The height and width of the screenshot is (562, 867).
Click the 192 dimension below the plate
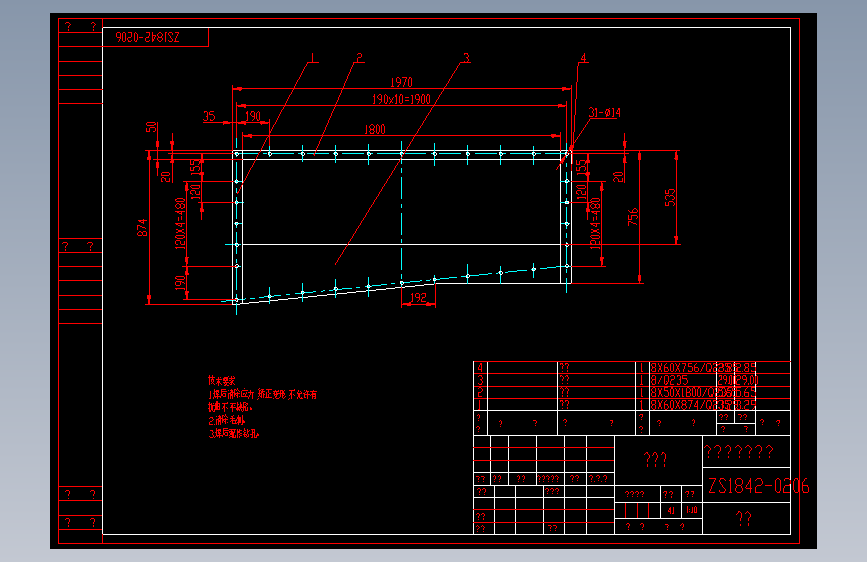pos(418,298)
